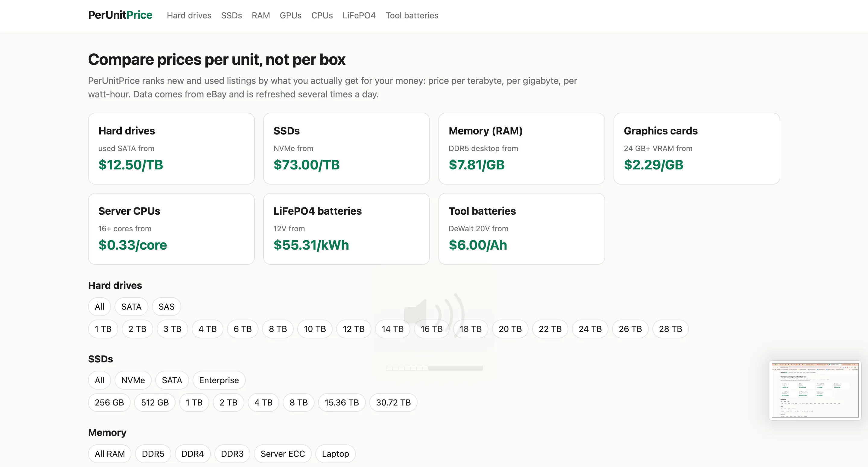The height and width of the screenshot is (467, 868).
Task: Open the Graphics cards $2.29/GB card
Action: click(x=697, y=149)
